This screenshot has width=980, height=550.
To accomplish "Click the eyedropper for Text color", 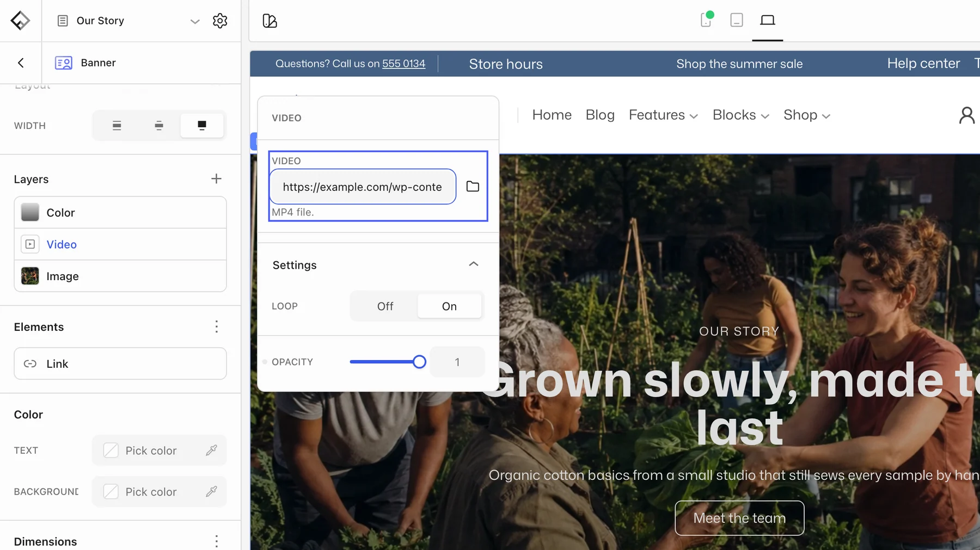I will tap(211, 450).
